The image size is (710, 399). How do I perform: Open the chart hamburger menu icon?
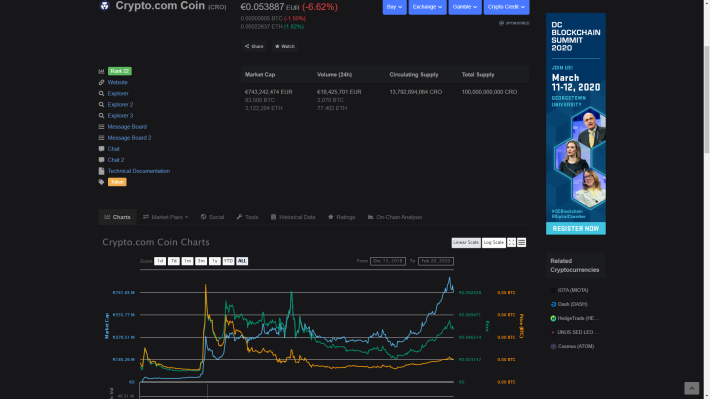point(522,243)
